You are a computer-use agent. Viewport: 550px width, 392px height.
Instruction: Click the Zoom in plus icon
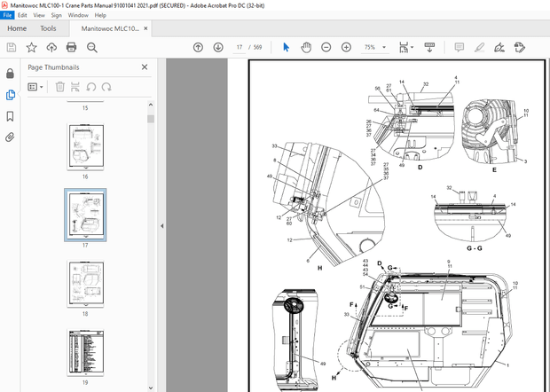[x=345, y=47]
